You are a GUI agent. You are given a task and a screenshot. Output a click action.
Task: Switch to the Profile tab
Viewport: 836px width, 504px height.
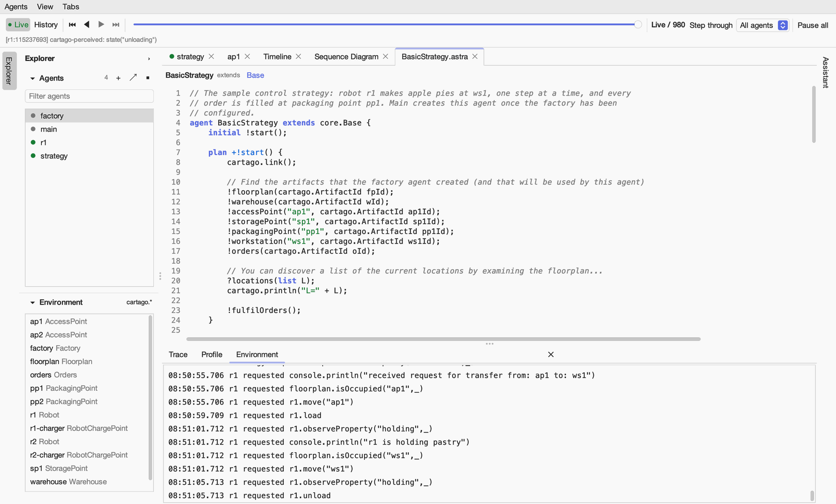click(x=212, y=354)
